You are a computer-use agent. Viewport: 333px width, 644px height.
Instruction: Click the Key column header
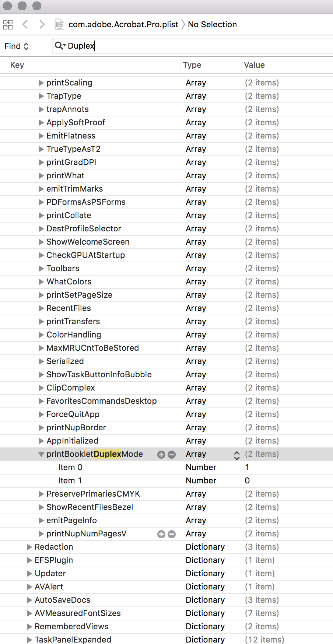click(x=17, y=65)
